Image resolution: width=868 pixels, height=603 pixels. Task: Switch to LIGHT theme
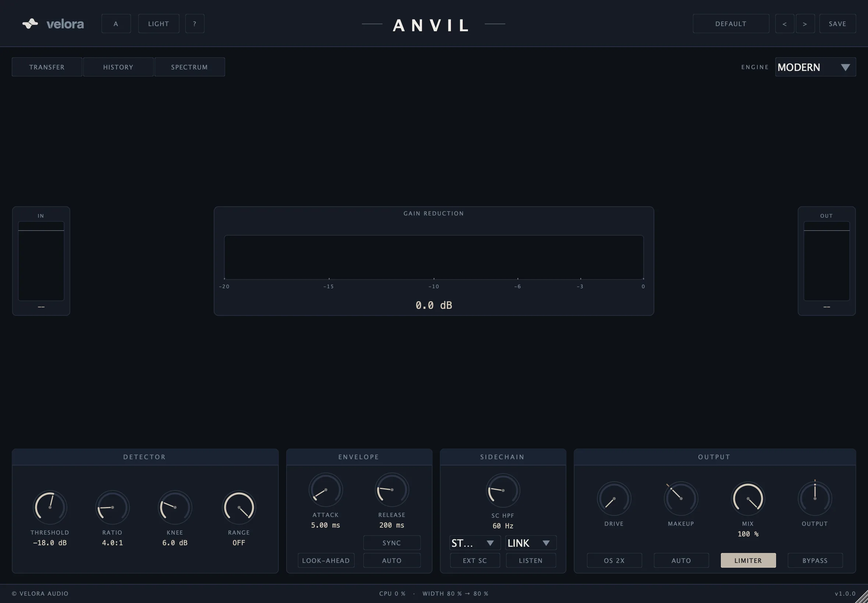point(159,24)
